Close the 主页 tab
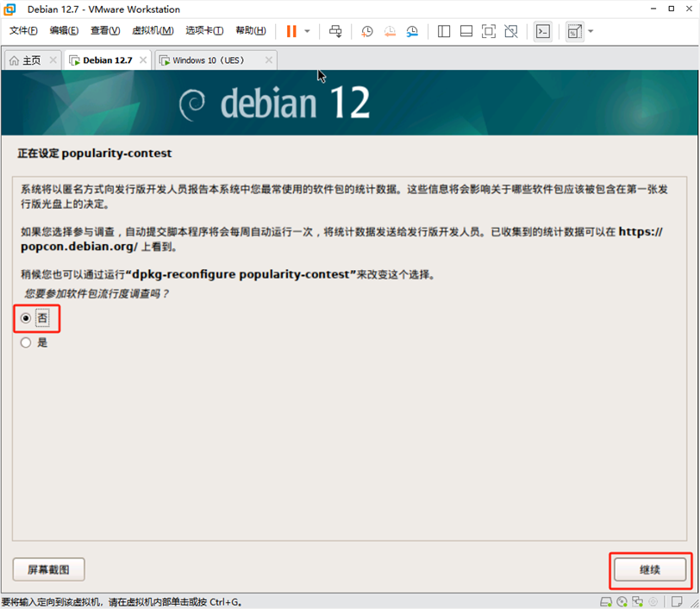Screen dimensions: 700x609 tap(53, 60)
